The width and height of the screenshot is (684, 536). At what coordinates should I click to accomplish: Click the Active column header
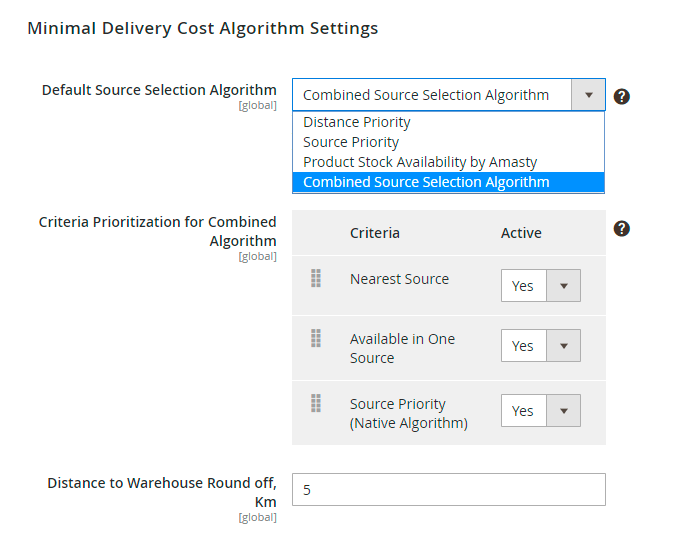[x=521, y=233]
